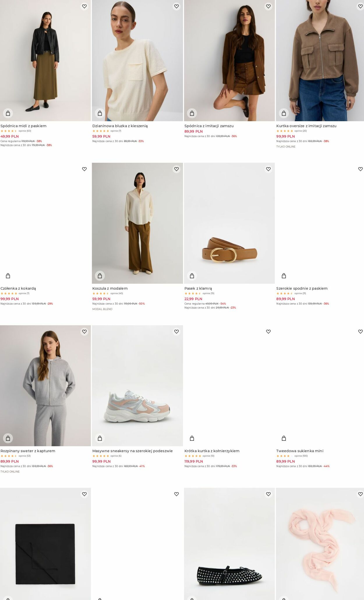Select price 119,99 PLN of Krótka kurtka

tap(194, 461)
